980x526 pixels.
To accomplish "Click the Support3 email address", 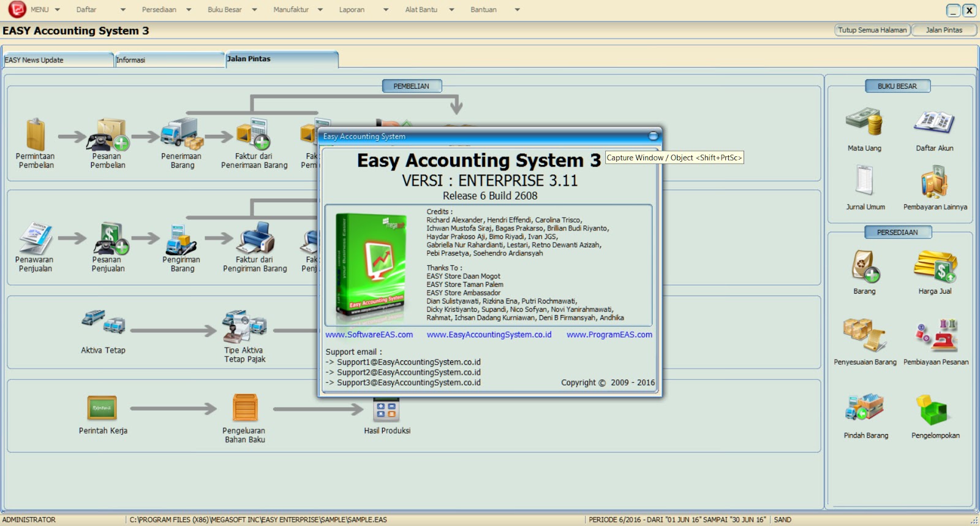I will pos(409,383).
